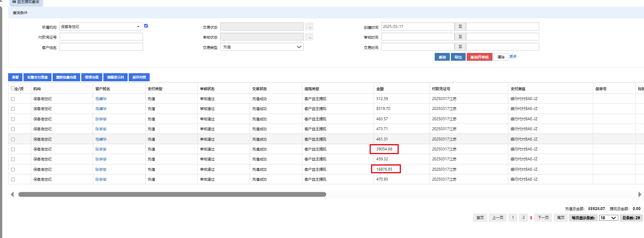Check the row with amount 512.59
This screenshot has width=644, height=238.
(x=13, y=99)
